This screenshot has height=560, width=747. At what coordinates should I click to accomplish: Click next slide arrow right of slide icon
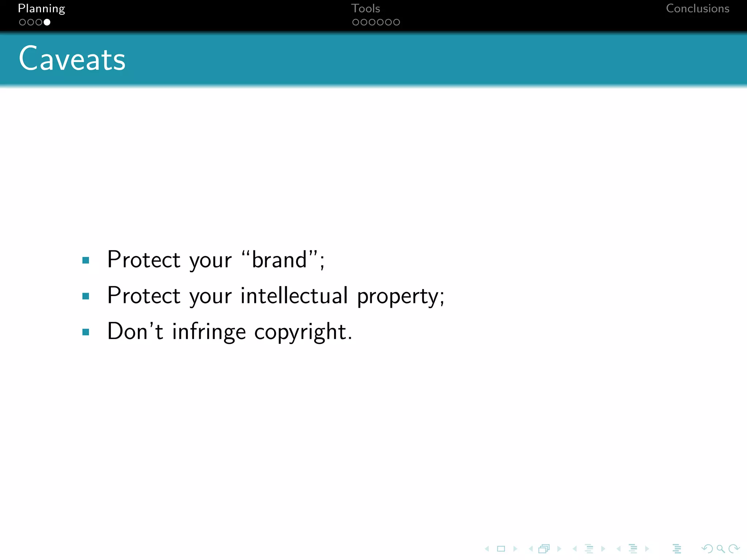tap(515, 549)
